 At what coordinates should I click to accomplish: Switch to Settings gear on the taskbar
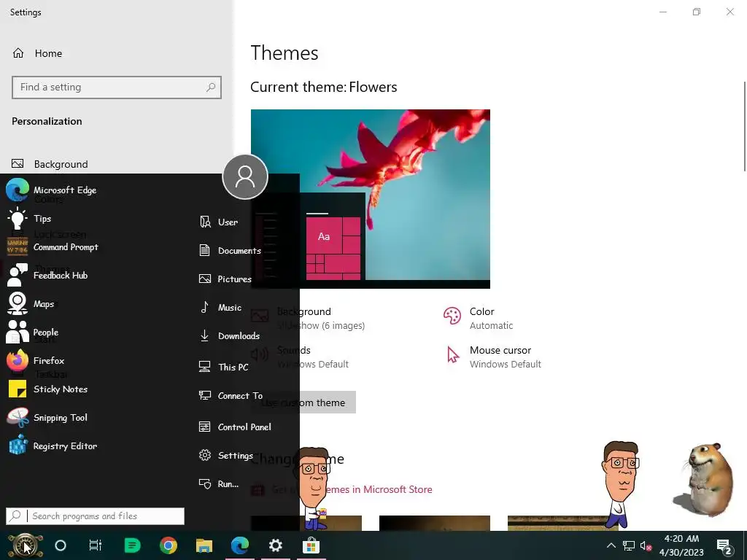(275, 545)
